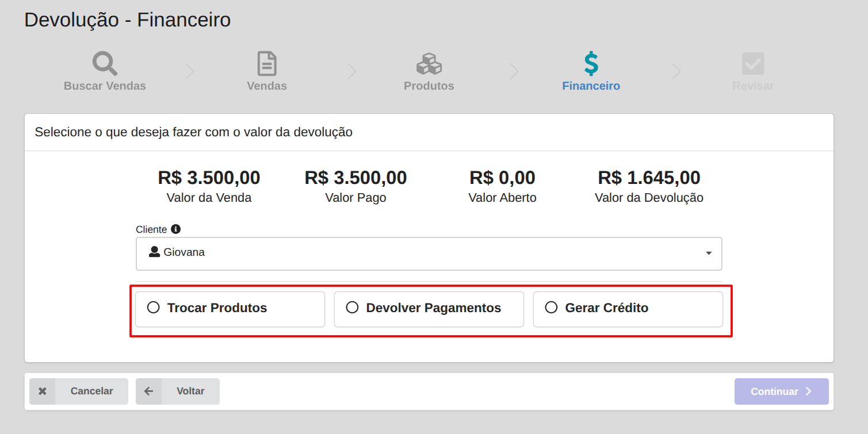Click the Revisar checkmark icon
Viewport: 868px width, 434px height.
pos(753,64)
